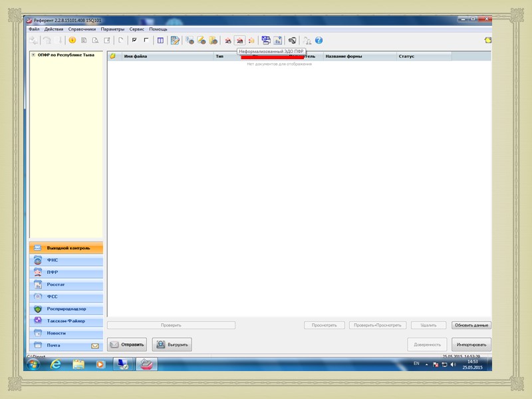Screen dimensions: 532x399
Task: Open Windows Media Player taskbar icon
Action: tap(100, 364)
